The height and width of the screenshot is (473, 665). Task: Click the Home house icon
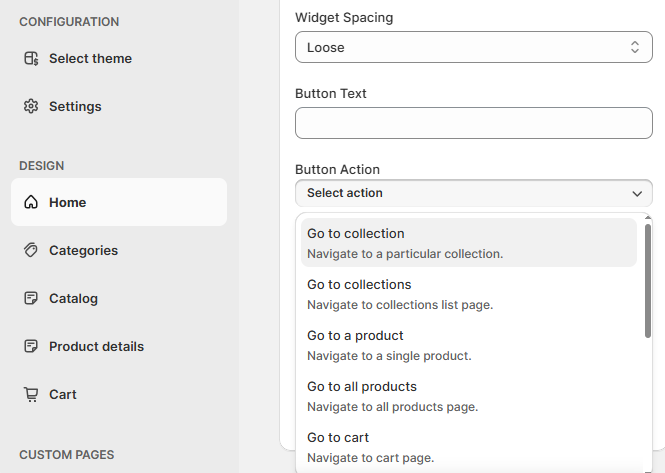31,202
